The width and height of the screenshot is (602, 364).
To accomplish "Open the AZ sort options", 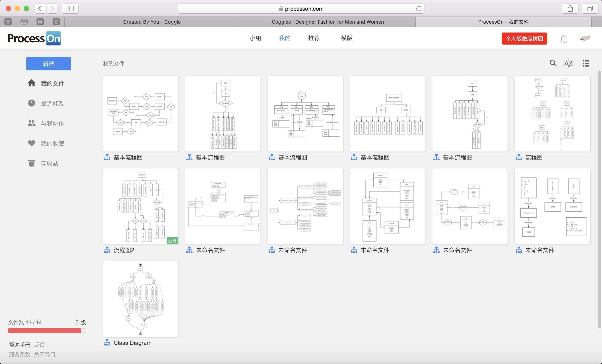I will [x=568, y=63].
